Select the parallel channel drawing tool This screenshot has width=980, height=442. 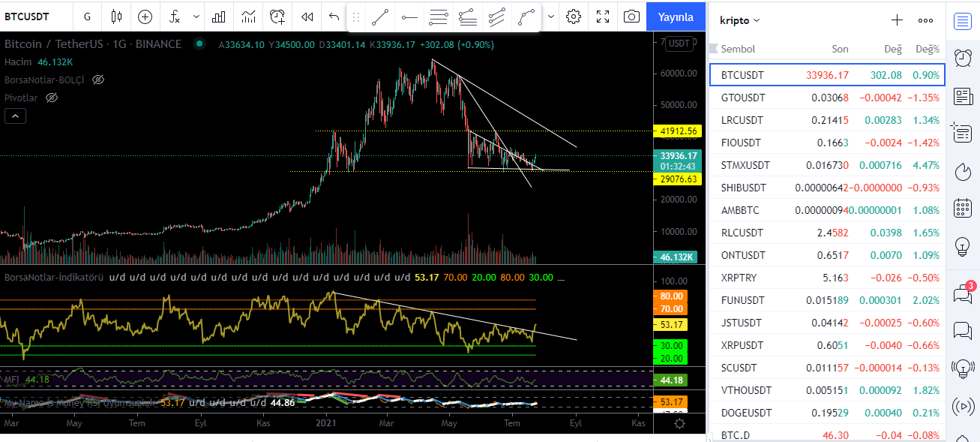tap(496, 16)
